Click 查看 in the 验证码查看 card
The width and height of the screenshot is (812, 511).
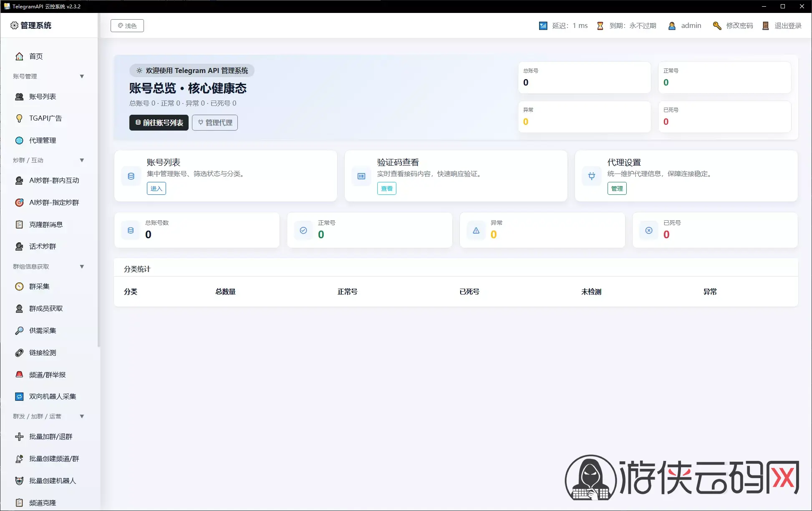[387, 189]
